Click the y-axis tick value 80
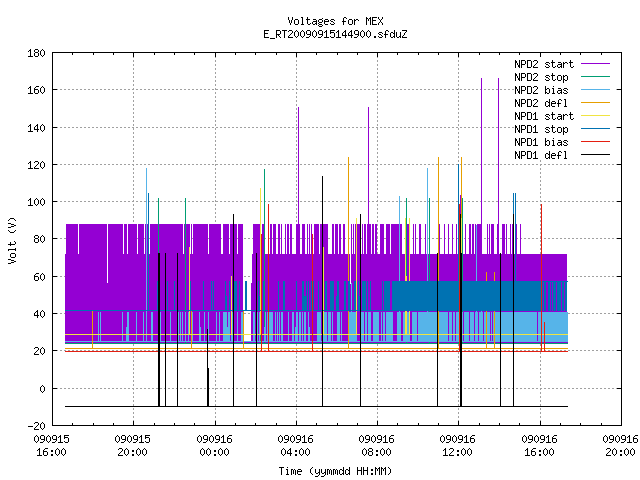The height and width of the screenshot is (480, 640). (39, 239)
